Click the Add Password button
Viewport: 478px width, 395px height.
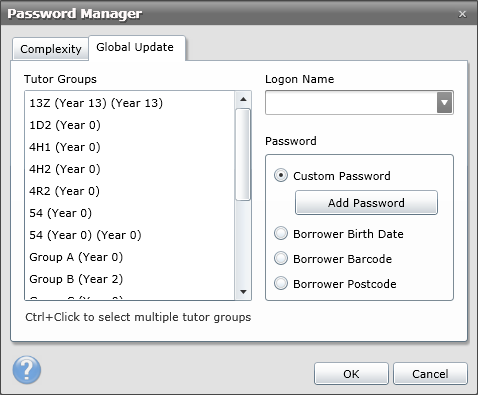coord(366,203)
